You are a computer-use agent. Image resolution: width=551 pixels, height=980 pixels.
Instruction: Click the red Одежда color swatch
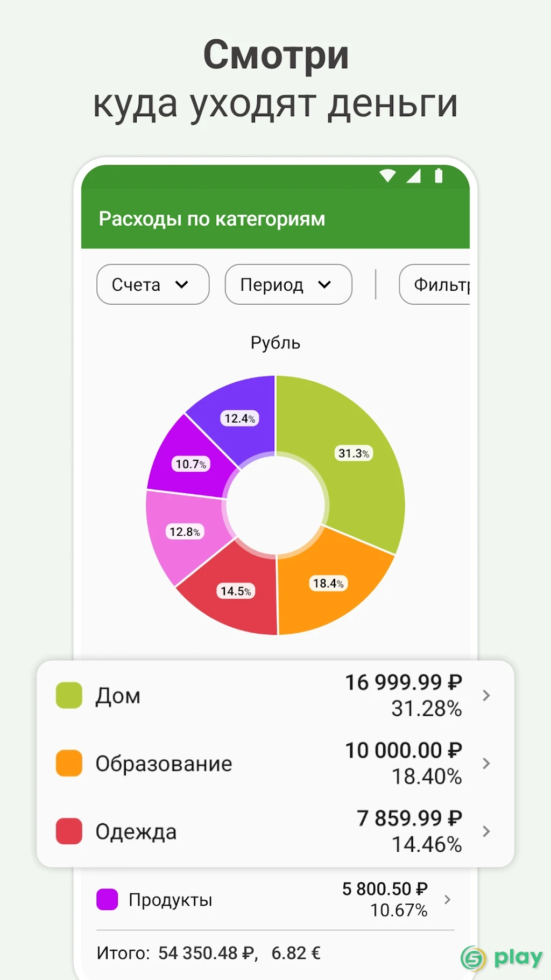pos(69,831)
